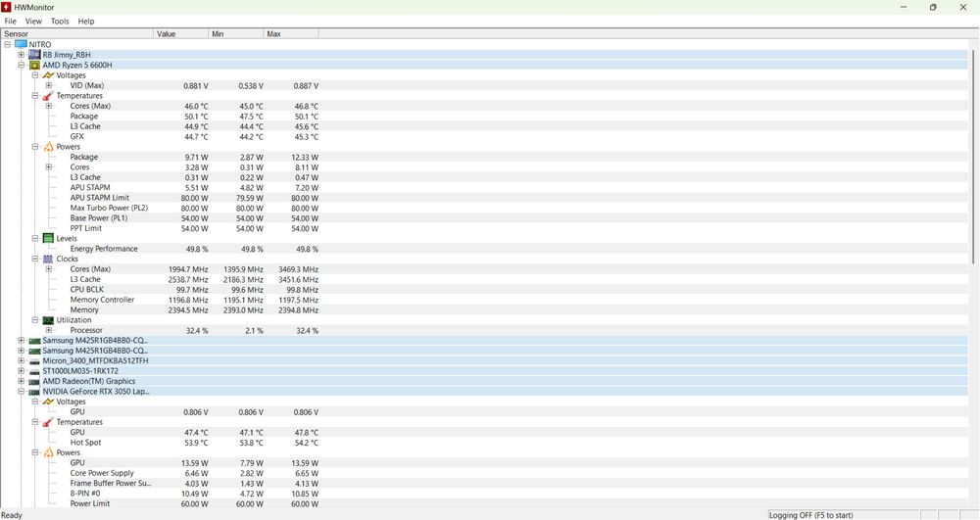
Task: Click the Levels green bar icon
Action: 48,239
